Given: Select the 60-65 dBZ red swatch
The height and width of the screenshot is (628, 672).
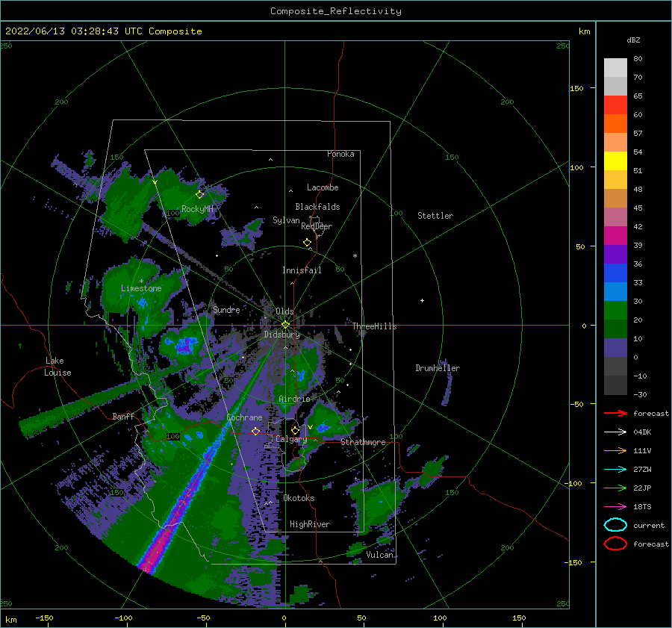Looking at the screenshot, I should click(615, 105).
